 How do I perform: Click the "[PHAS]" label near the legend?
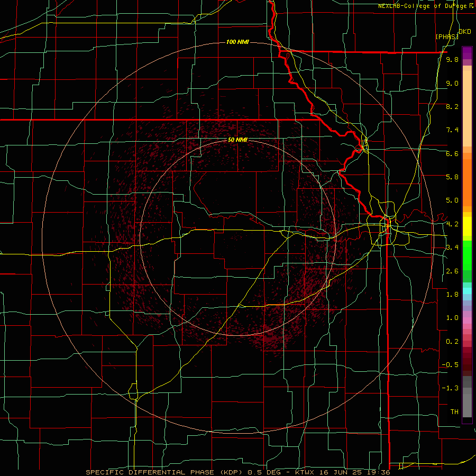click(x=447, y=36)
